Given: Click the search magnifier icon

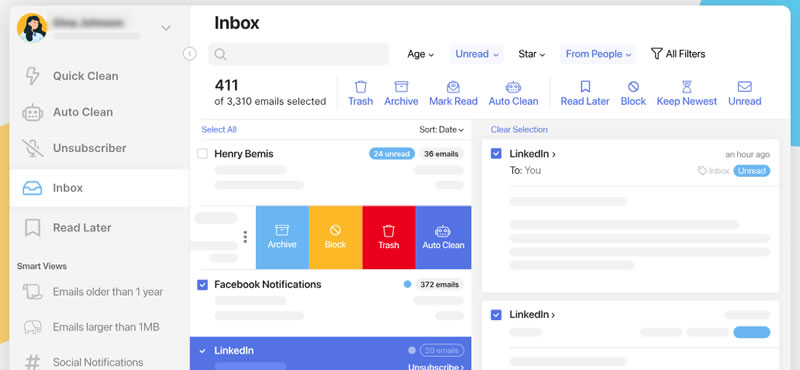Looking at the screenshot, I should coord(220,54).
